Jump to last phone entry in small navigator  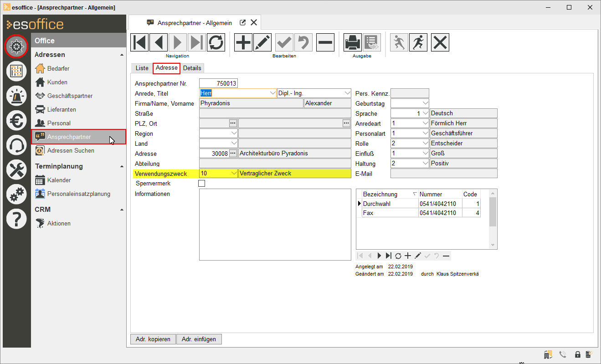(x=389, y=256)
